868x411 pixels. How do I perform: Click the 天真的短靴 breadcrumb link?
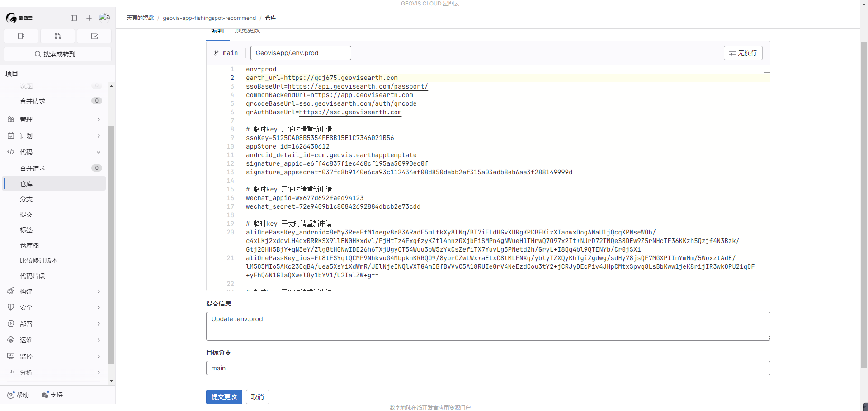tap(140, 18)
